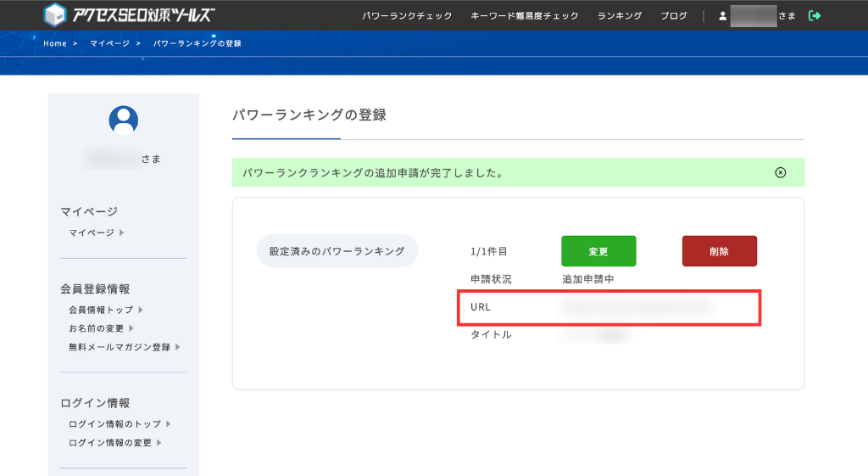Click the sidebar profile avatar
The image size is (868, 476).
[124, 120]
